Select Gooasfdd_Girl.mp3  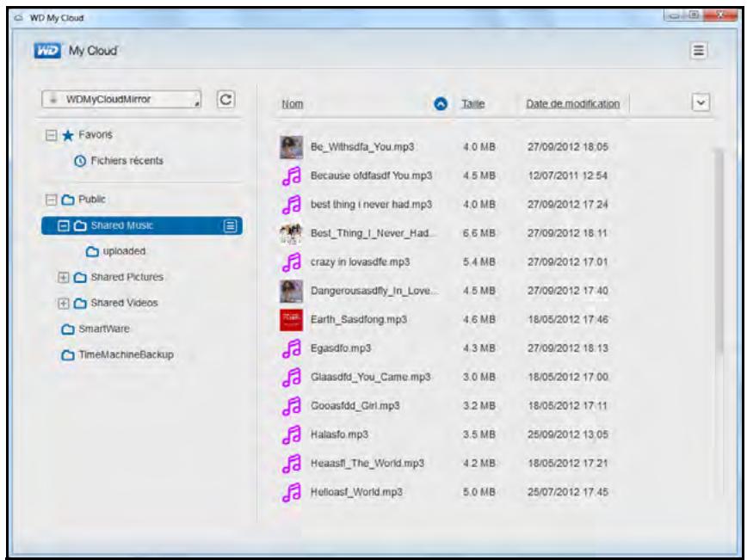(355, 406)
